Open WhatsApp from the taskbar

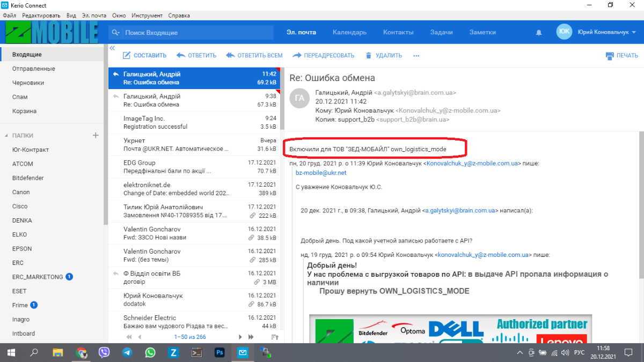(150, 352)
